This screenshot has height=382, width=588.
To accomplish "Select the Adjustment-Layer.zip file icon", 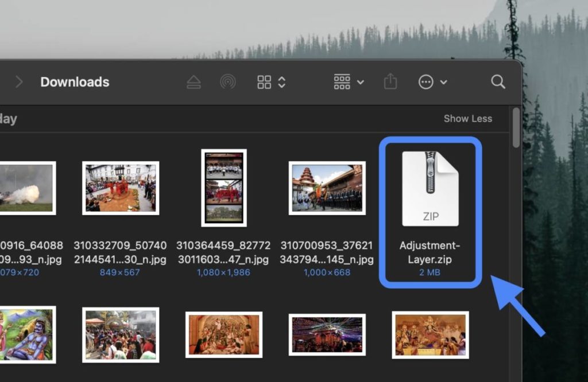I will [x=430, y=189].
